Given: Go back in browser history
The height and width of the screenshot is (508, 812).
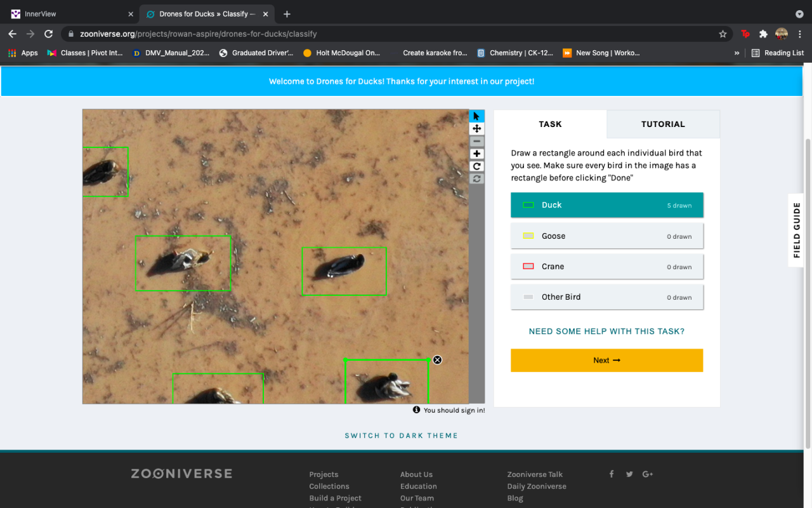Looking at the screenshot, I should 12,34.
